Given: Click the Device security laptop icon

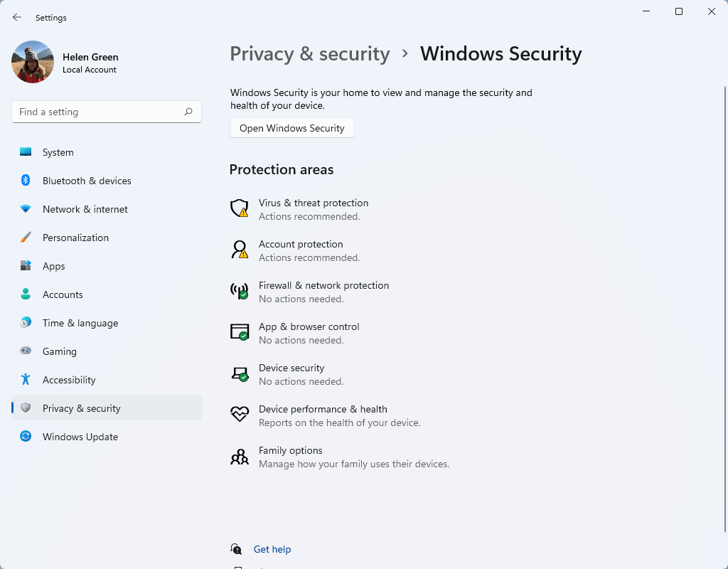Looking at the screenshot, I should pos(240,373).
